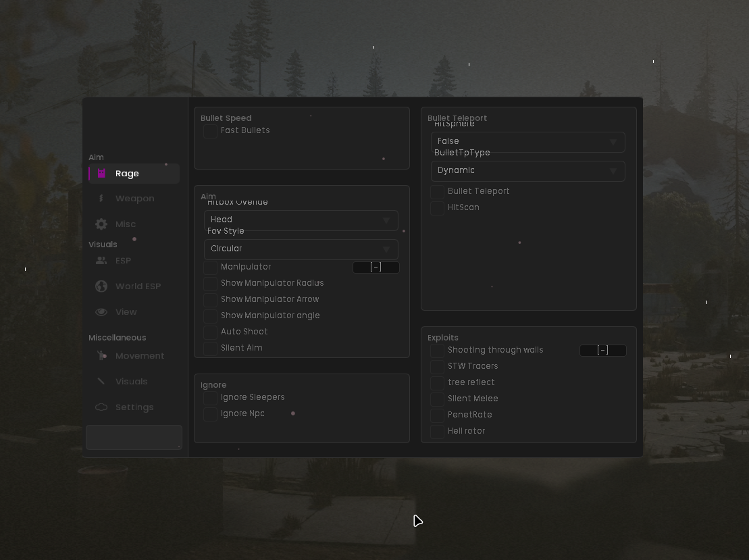Click the Movement running figure icon
The height and width of the screenshot is (560, 749).
pos(101,356)
